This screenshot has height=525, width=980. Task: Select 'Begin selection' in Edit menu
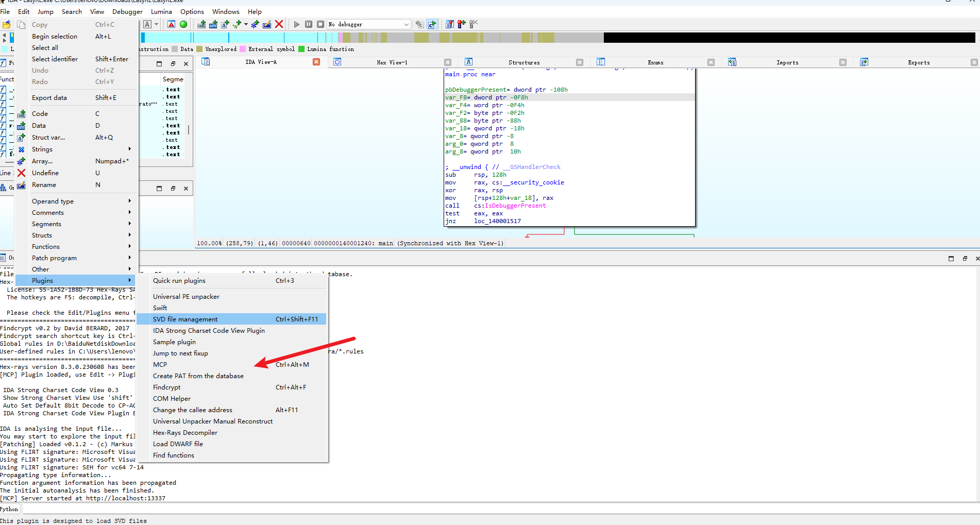pos(77,37)
